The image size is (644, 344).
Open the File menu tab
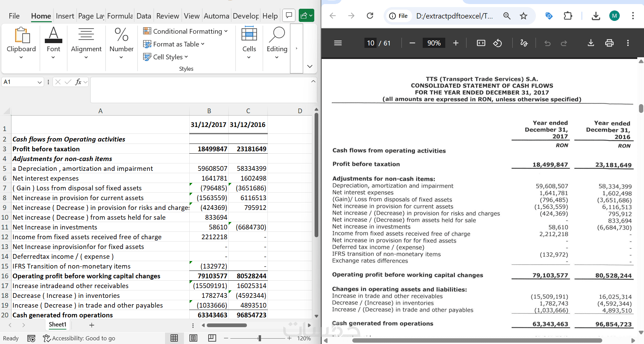pyautogui.click(x=14, y=16)
